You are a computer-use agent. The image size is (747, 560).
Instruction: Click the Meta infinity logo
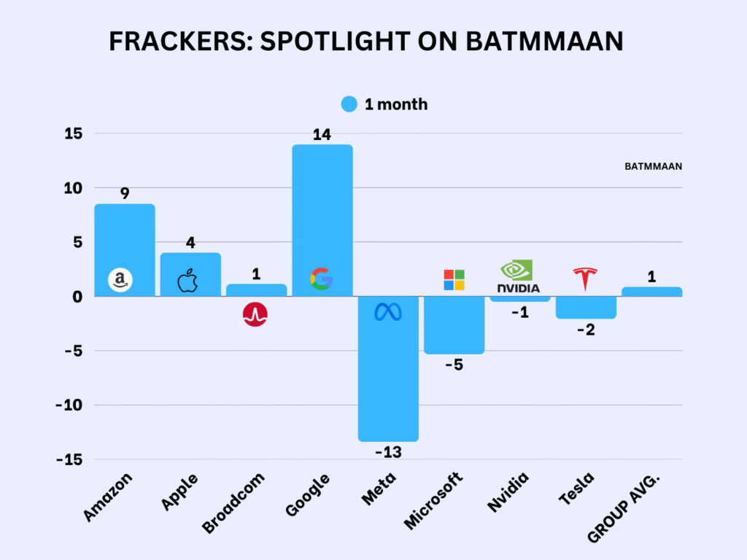[388, 312]
